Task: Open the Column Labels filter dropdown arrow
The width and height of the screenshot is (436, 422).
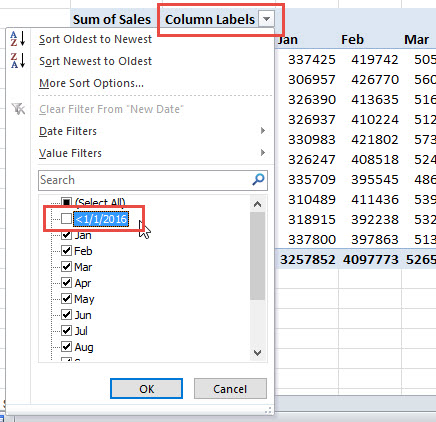Action: [x=266, y=19]
